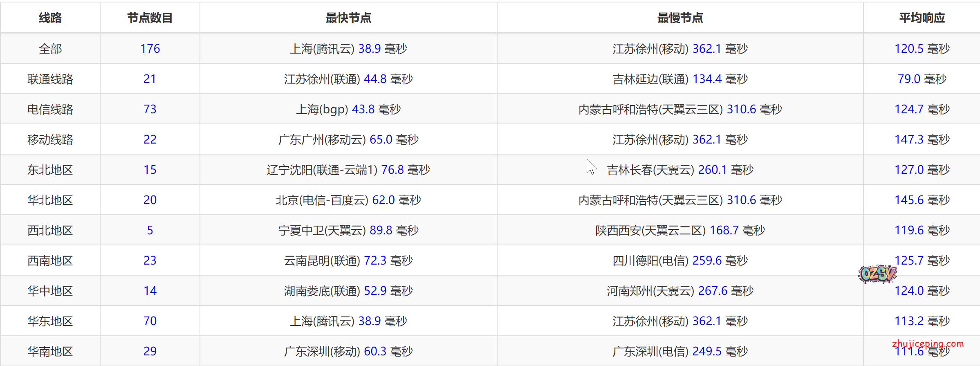This screenshot has height=366, width=980.
Task: Select 广东广州(移动云) 65.0 毫秒 entry
Action: [348, 139]
